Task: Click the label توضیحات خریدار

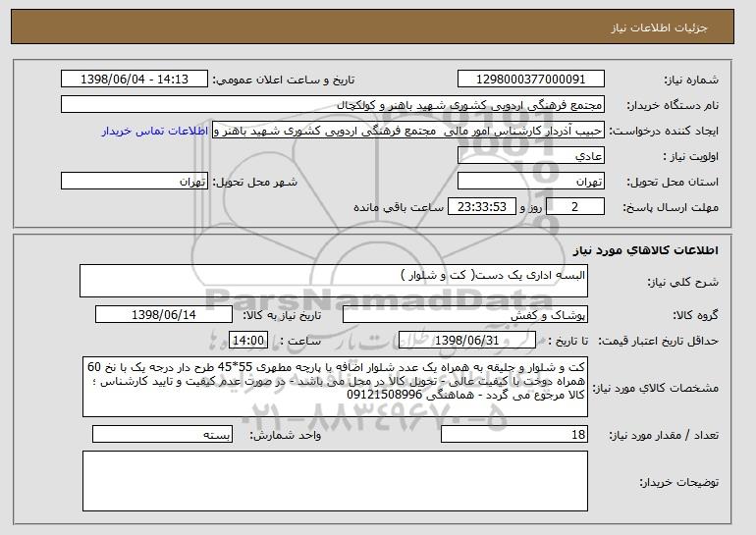Action: click(x=678, y=482)
